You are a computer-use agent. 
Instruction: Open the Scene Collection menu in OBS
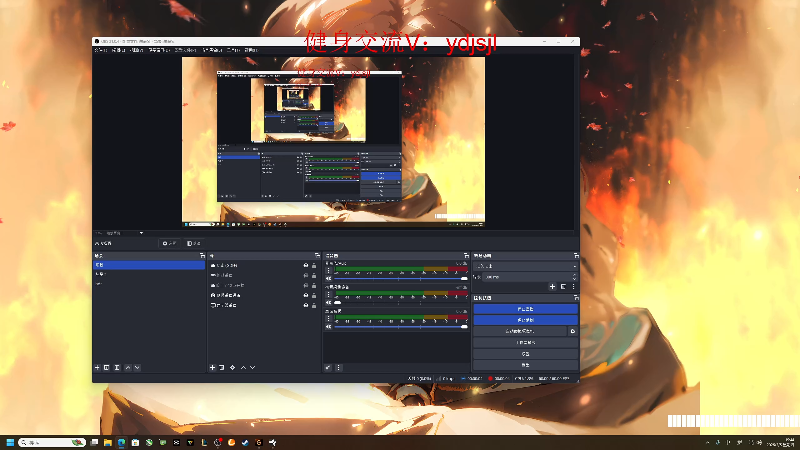pyautogui.click(x=212, y=50)
